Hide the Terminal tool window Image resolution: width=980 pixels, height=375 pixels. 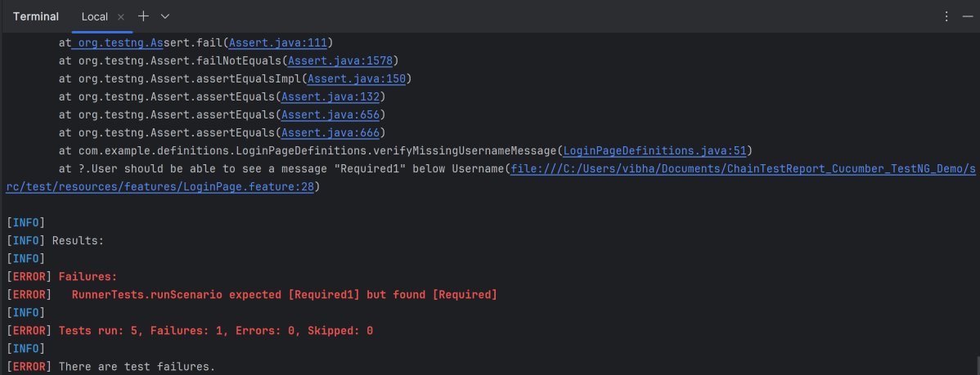pyautogui.click(x=968, y=16)
